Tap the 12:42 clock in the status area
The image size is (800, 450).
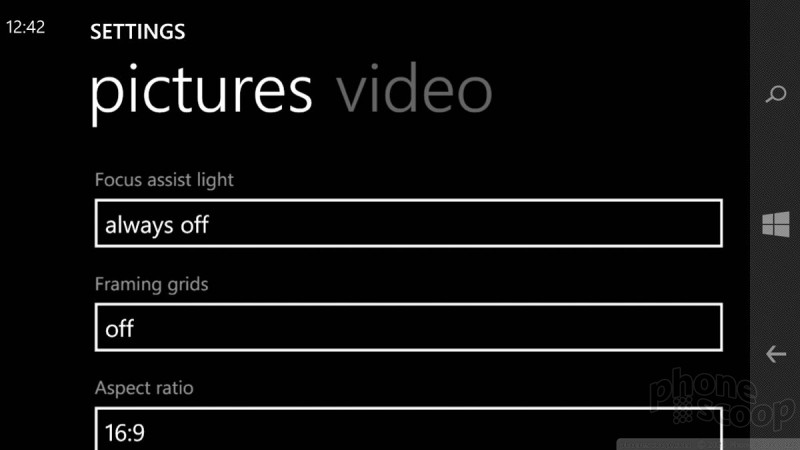(26, 27)
